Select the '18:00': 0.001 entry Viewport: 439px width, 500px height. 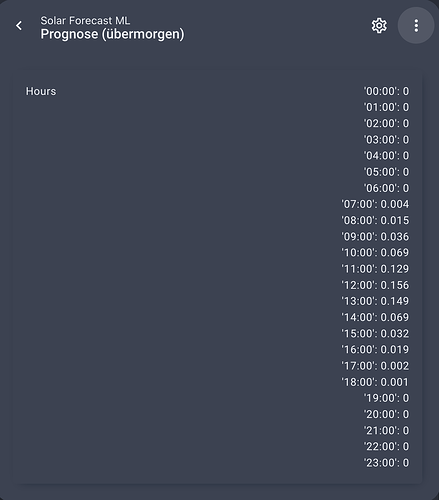(x=375, y=382)
